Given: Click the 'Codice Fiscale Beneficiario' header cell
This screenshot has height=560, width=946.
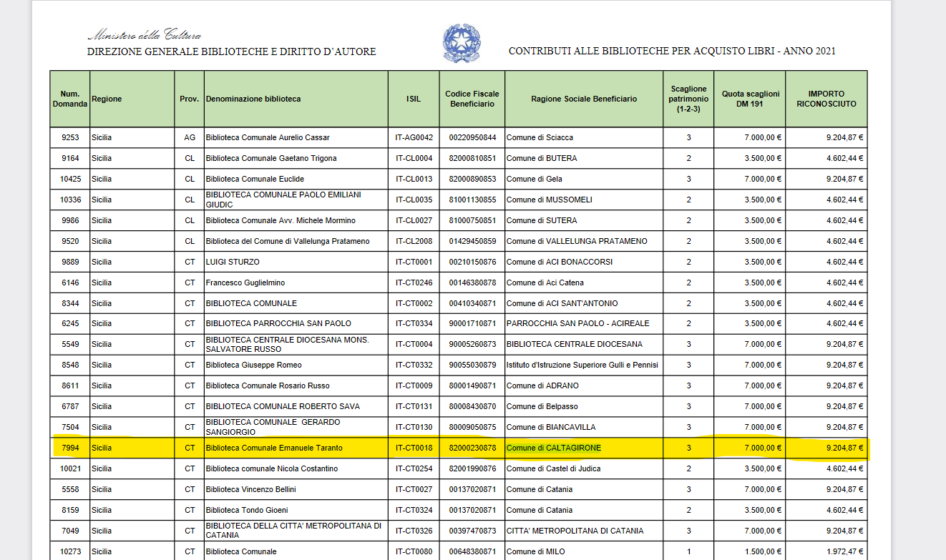Looking at the screenshot, I should [x=472, y=99].
